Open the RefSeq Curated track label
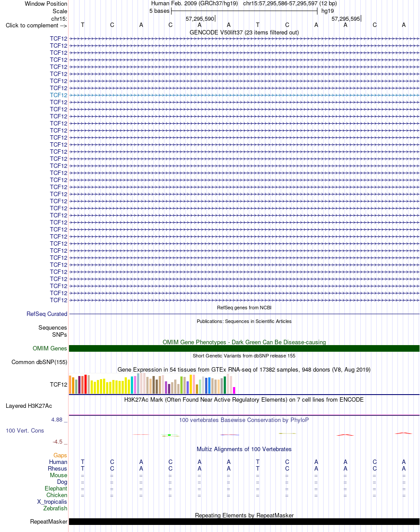This screenshot has height=532, width=420. [47, 314]
